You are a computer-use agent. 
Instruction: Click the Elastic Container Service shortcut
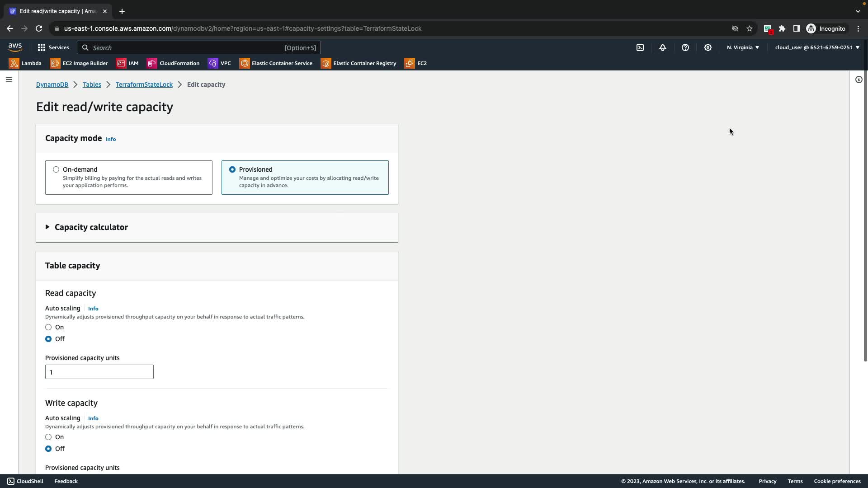(x=276, y=63)
